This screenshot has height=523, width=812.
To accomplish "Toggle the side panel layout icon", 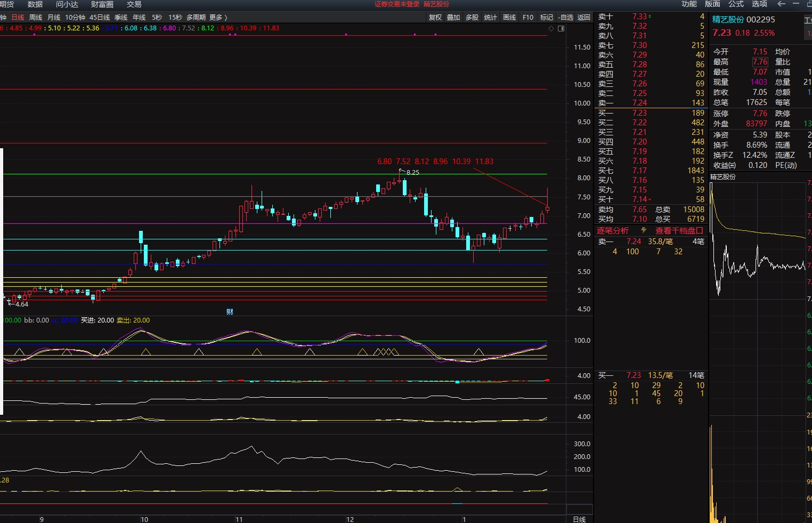I will click(x=561, y=28).
